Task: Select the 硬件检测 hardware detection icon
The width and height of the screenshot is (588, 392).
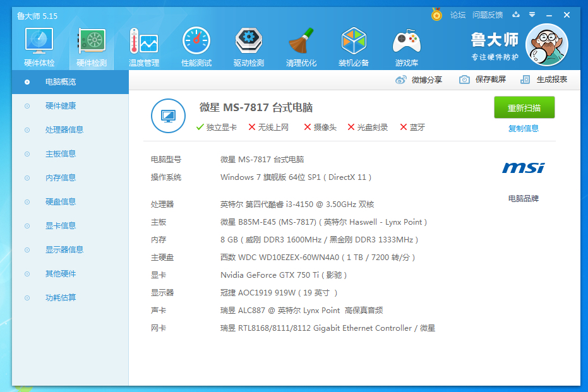Action: click(x=92, y=41)
